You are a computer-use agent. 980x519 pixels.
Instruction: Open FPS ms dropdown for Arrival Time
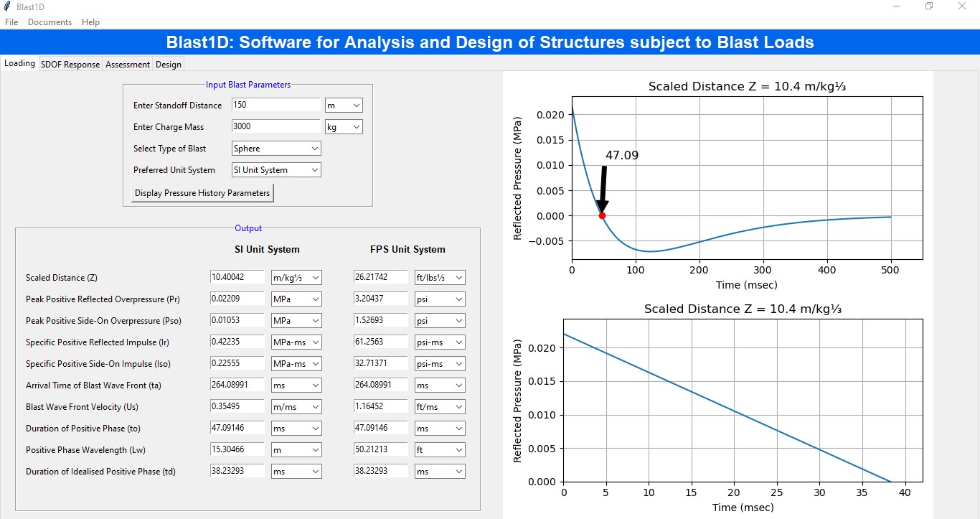point(440,385)
